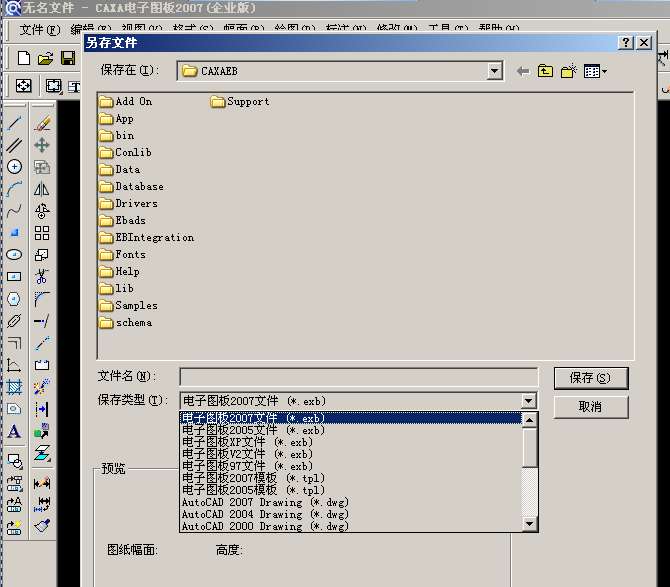Viewport: 670px width, 587px height.
Task: Go up one folder level in dialog
Action: tap(545, 71)
